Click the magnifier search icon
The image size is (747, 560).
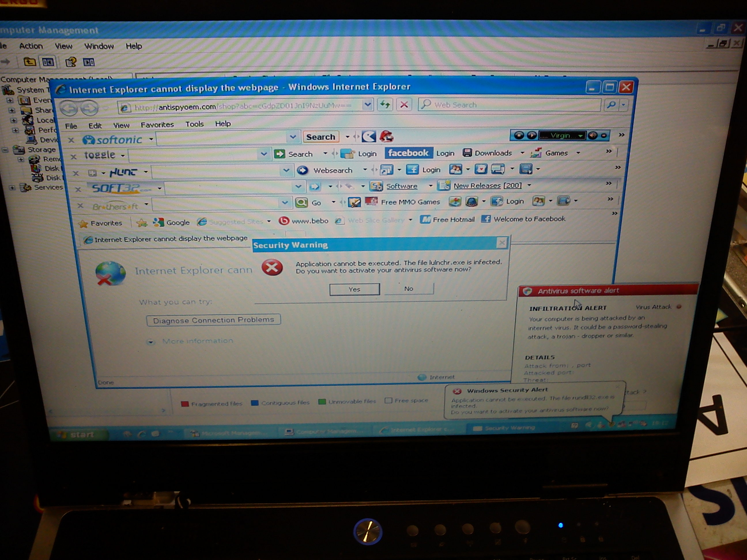coord(611,105)
